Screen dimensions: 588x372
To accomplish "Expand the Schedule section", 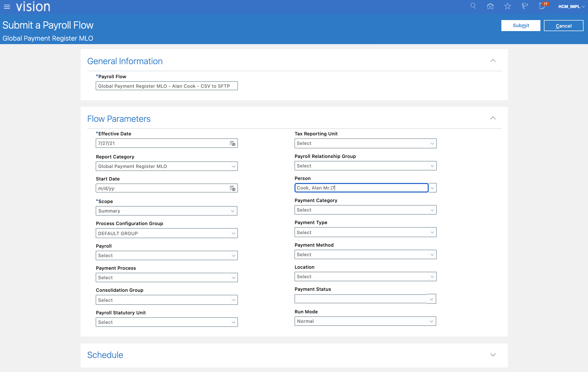I will coord(493,355).
